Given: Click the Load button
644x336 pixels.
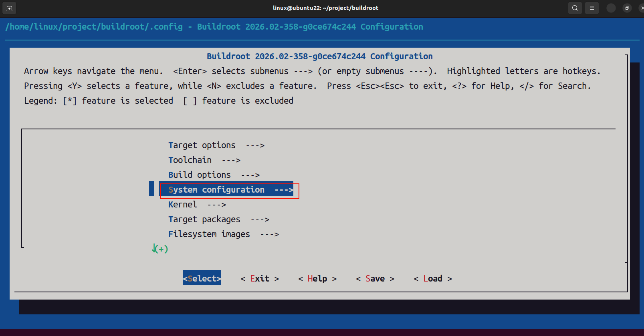Looking at the screenshot, I should click(x=433, y=279).
